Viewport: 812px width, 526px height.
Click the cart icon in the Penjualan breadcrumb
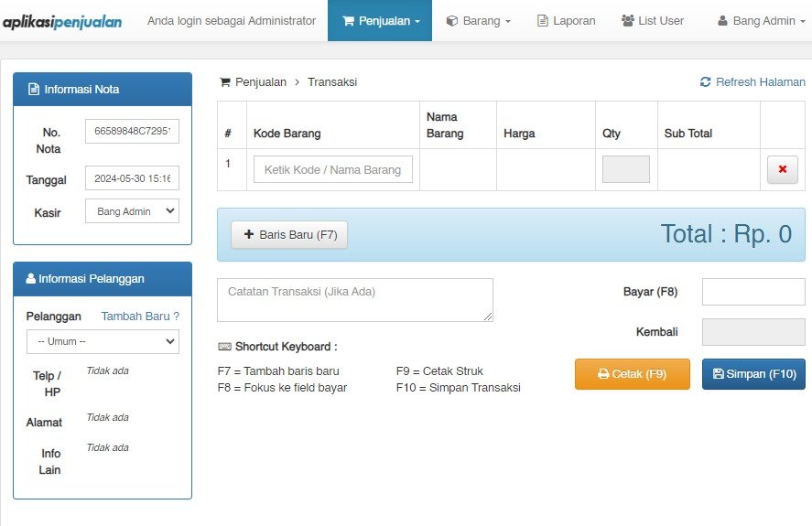(x=225, y=82)
